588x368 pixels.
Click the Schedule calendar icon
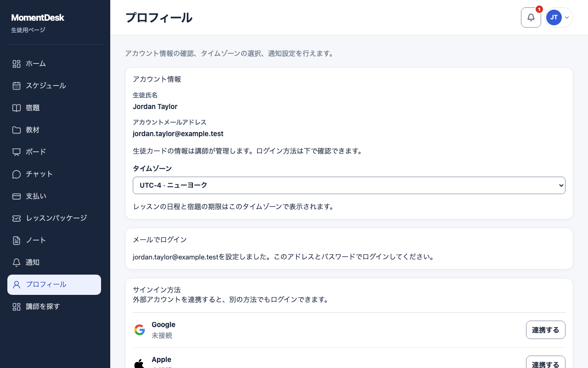[17, 86]
